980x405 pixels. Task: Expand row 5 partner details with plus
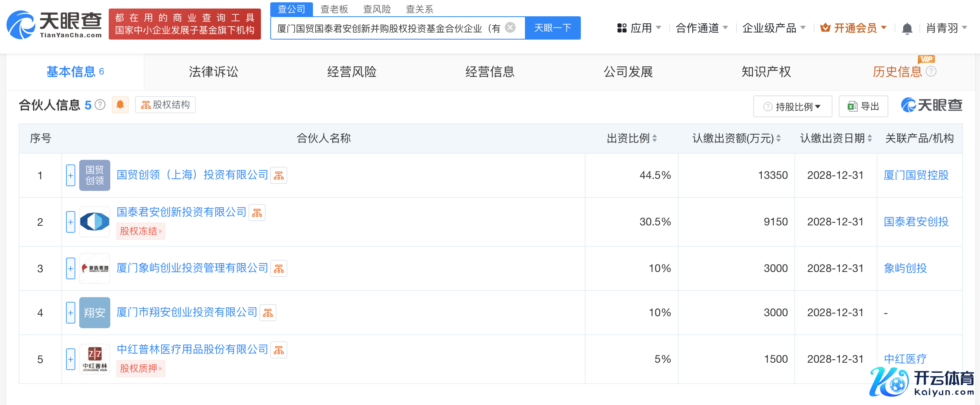click(x=70, y=359)
